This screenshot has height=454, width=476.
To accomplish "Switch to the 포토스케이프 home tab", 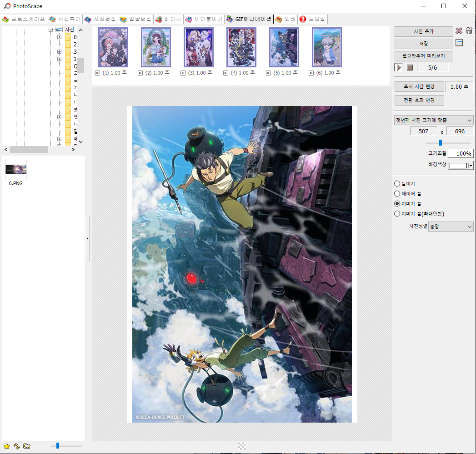I will coord(24,19).
